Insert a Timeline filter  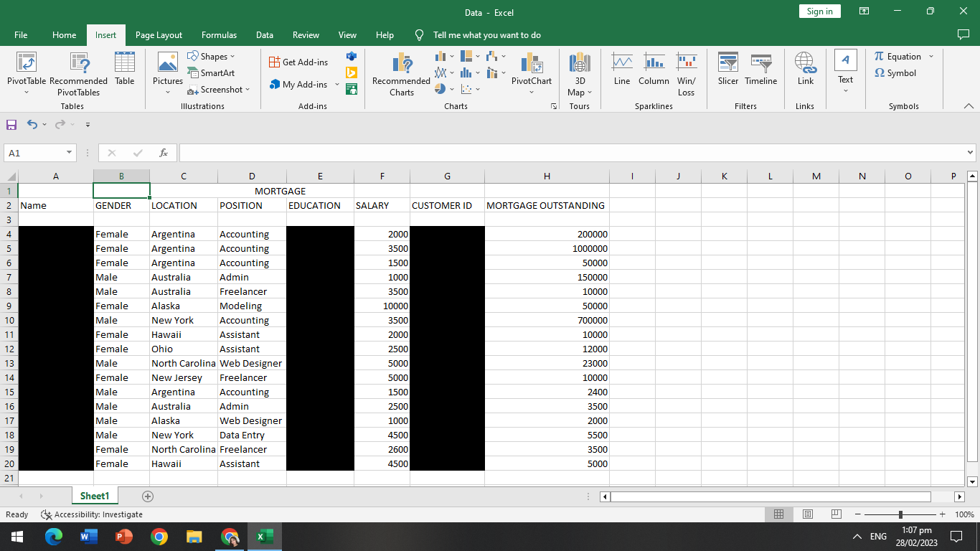pos(760,69)
